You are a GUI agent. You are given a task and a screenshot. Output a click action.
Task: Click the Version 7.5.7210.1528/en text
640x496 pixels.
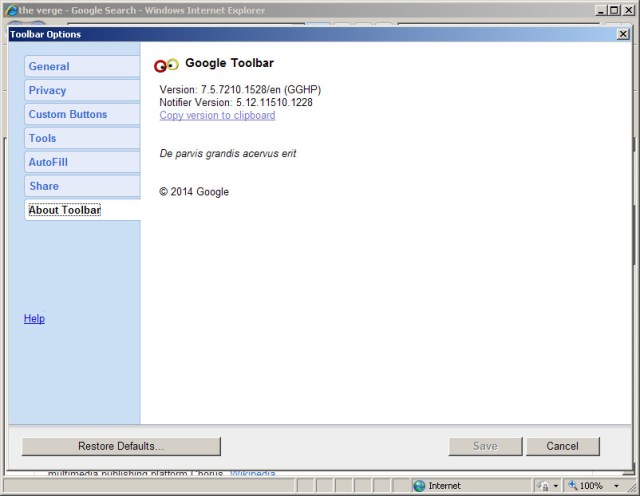point(240,90)
